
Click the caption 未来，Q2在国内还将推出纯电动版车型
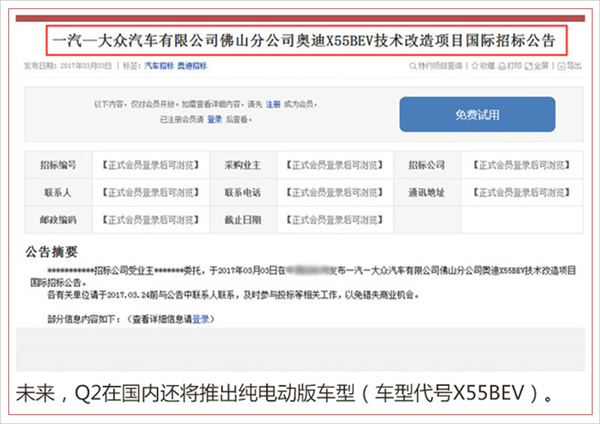(x=285, y=393)
